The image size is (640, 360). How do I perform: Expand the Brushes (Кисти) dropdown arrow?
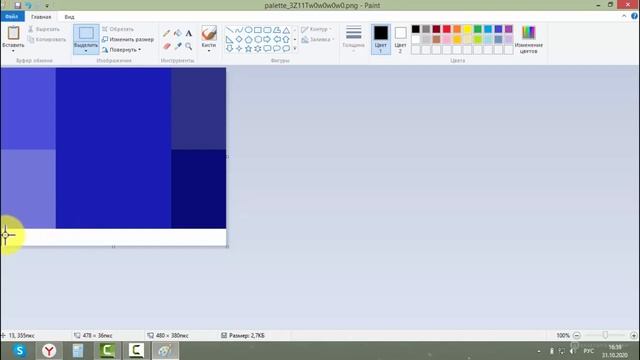tap(209, 51)
